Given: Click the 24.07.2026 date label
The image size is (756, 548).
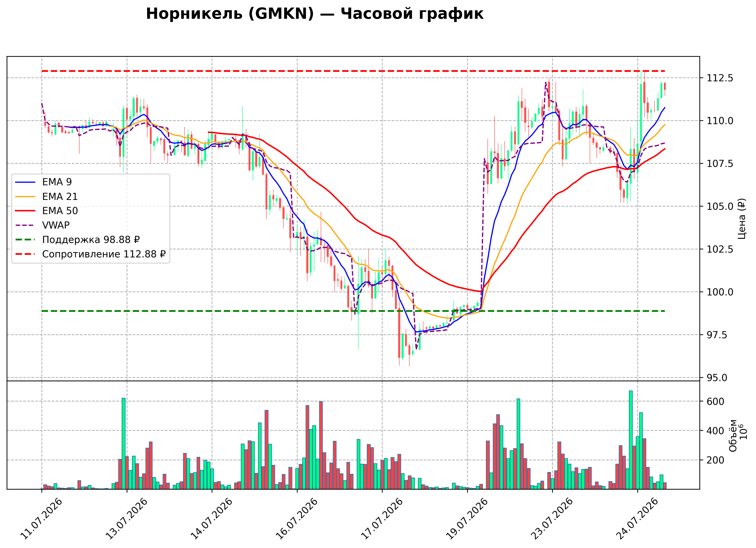Looking at the screenshot, I should [x=637, y=519].
